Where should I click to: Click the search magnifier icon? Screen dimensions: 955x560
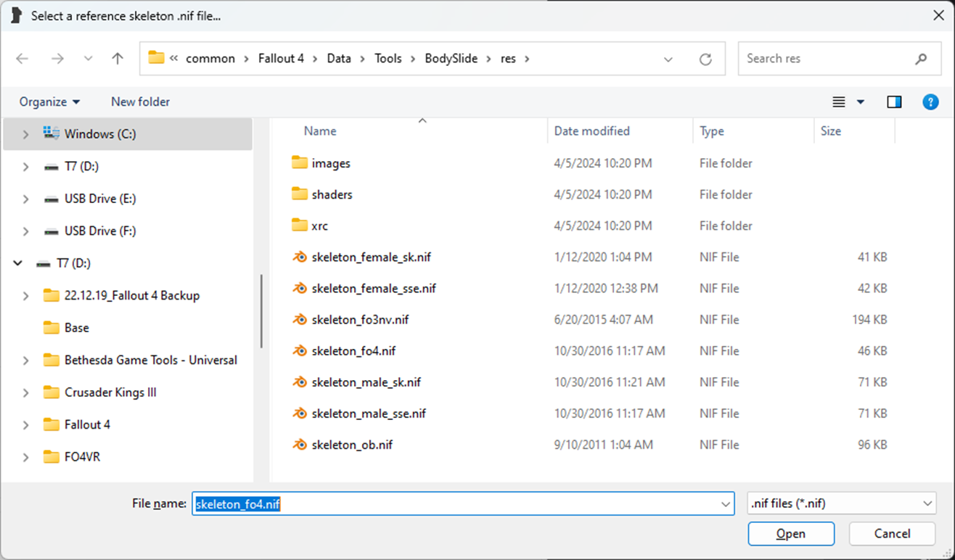click(921, 59)
